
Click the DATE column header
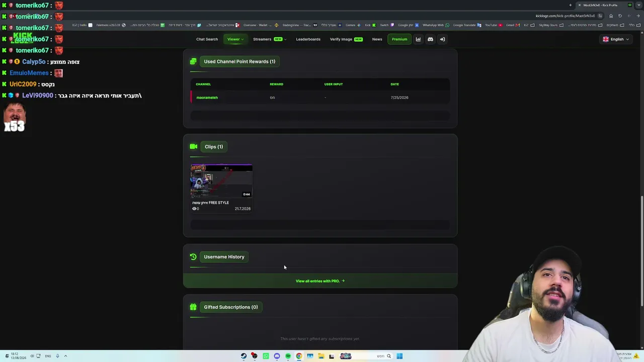click(x=394, y=84)
